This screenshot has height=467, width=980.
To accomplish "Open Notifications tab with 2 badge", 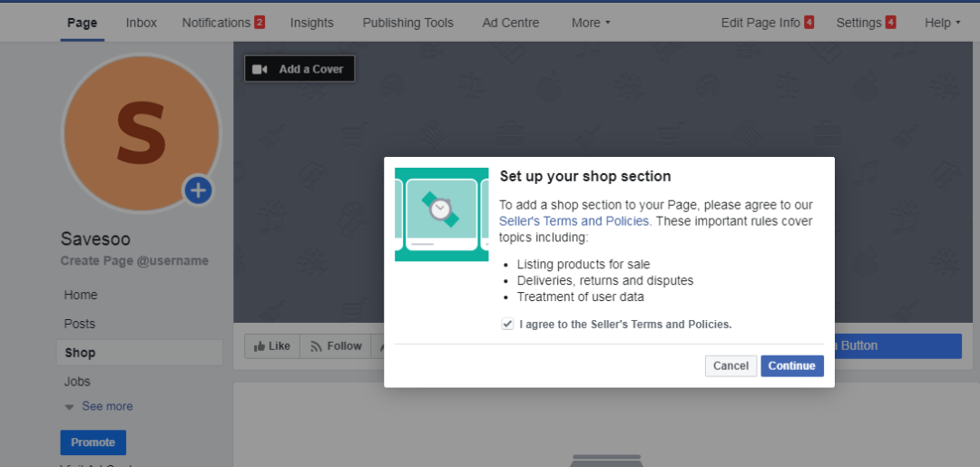I will click(223, 23).
